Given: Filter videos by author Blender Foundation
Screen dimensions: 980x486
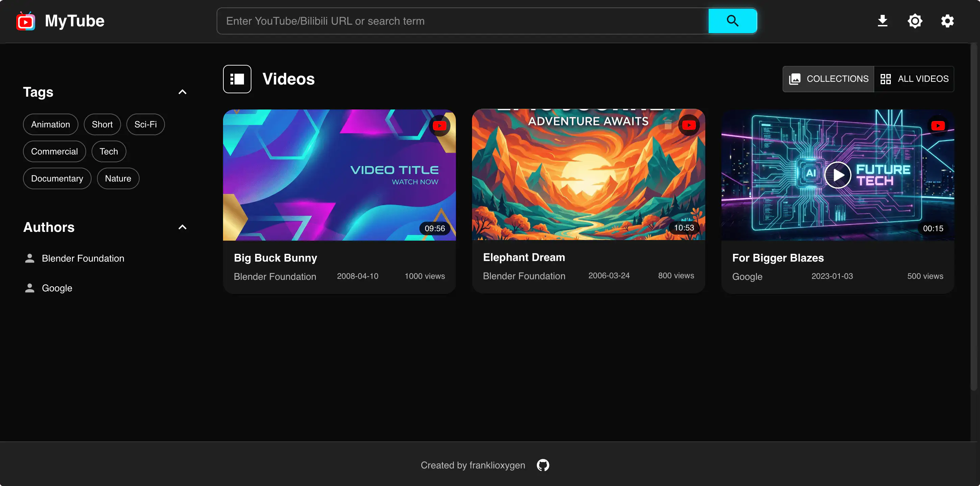Looking at the screenshot, I should pyautogui.click(x=82, y=259).
